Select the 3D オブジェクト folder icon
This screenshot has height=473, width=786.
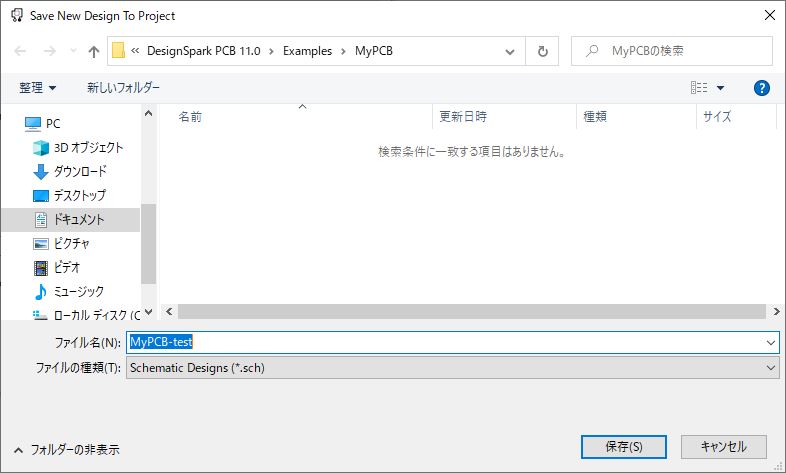(x=41, y=148)
